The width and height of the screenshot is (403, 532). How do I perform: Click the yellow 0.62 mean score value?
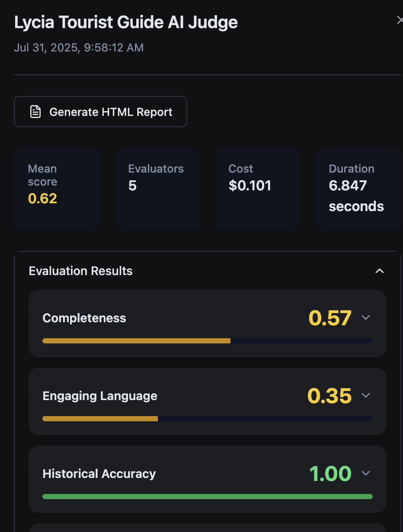[42, 199]
